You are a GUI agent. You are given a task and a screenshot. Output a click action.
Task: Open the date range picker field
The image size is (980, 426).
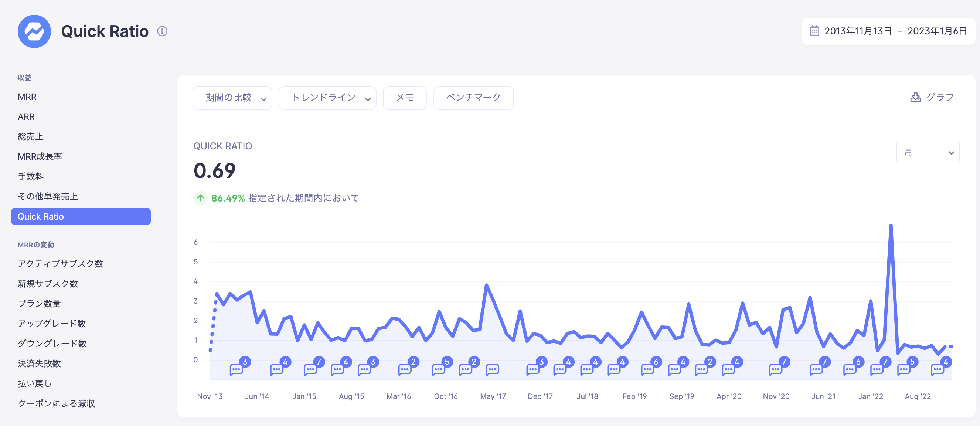tap(888, 31)
